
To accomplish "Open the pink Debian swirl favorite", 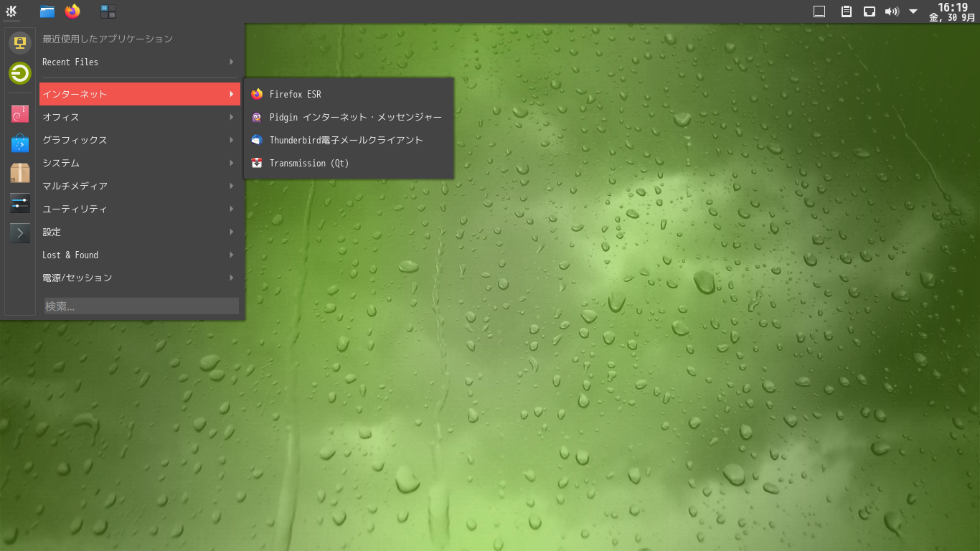I will (20, 113).
